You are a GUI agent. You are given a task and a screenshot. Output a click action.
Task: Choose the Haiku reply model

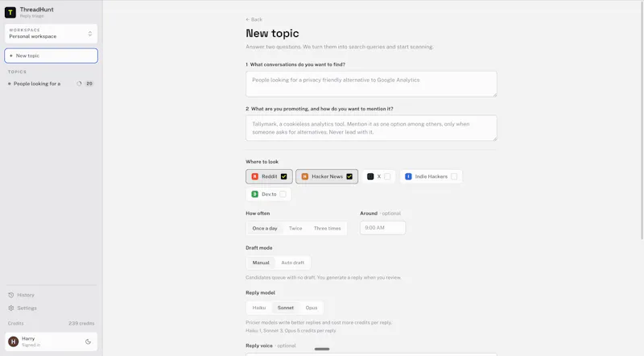[x=259, y=308]
